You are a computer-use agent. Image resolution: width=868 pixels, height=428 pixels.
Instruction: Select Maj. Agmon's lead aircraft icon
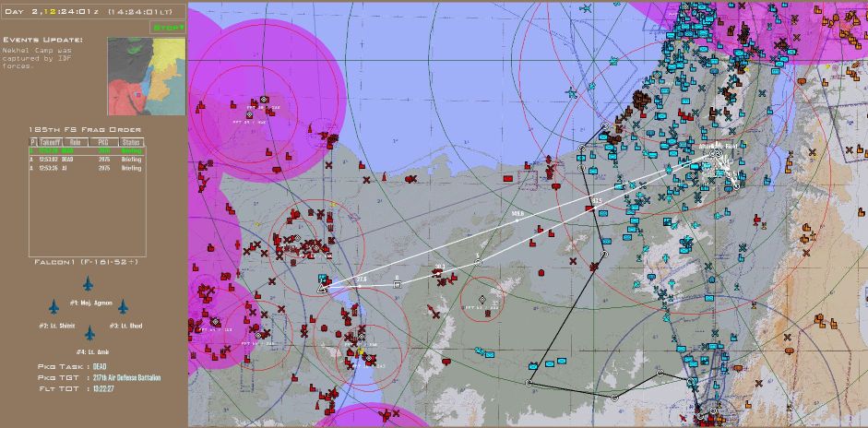coord(89,284)
